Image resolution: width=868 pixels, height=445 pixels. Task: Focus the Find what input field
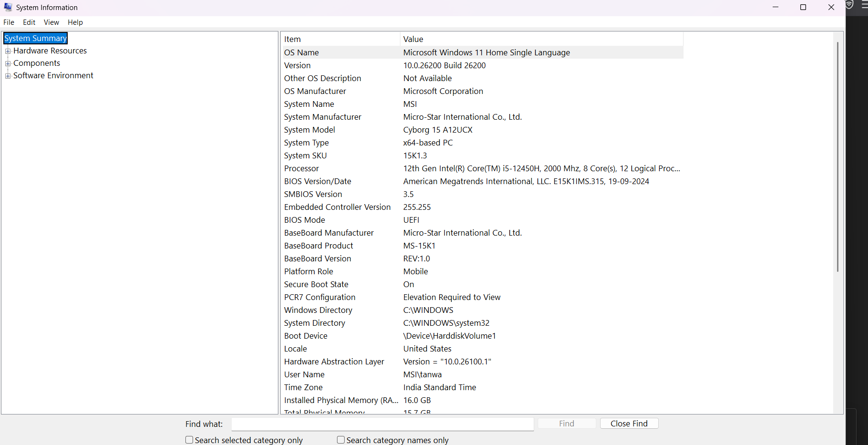click(x=383, y=424)
